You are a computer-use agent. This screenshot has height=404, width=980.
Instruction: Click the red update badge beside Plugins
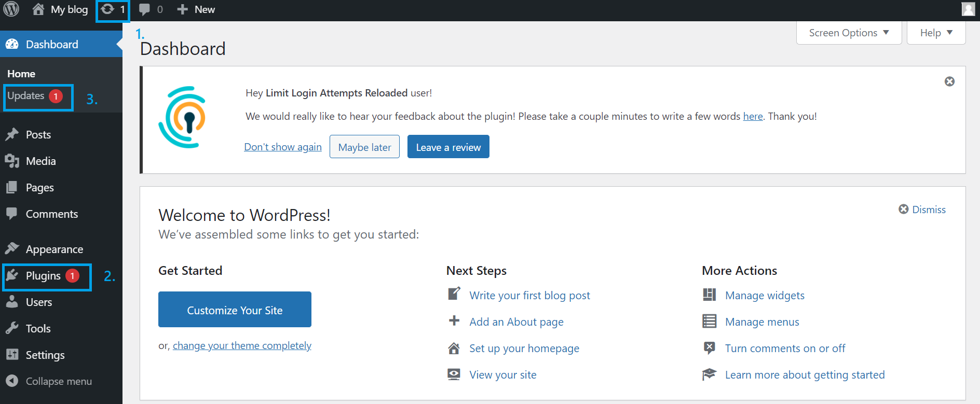72,276
